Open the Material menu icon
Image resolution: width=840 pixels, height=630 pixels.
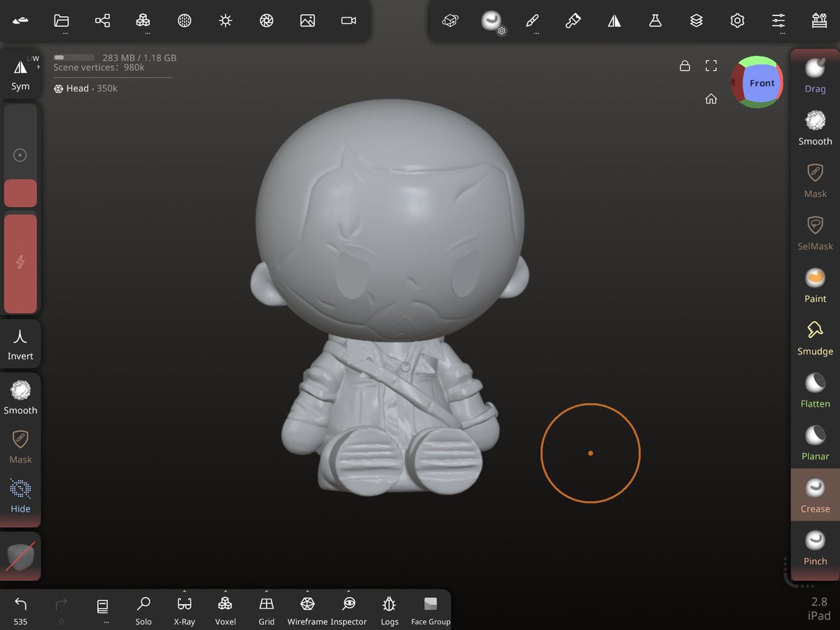pos(450,21)
